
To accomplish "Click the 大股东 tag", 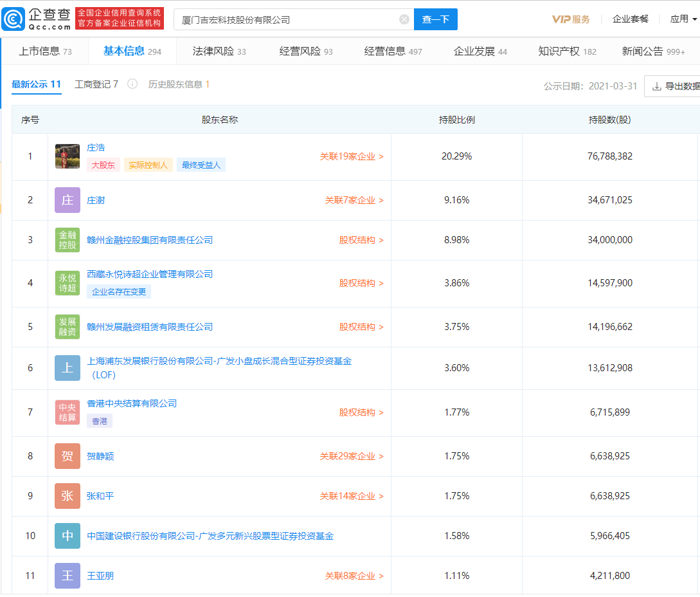I will coord(103,165).
